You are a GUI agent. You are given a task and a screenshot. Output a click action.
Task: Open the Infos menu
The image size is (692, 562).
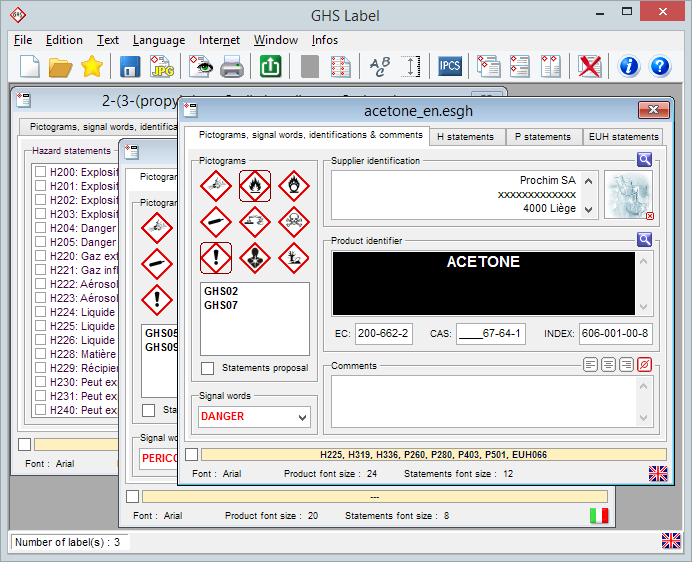pyautogui.click(x=325, y=40)
